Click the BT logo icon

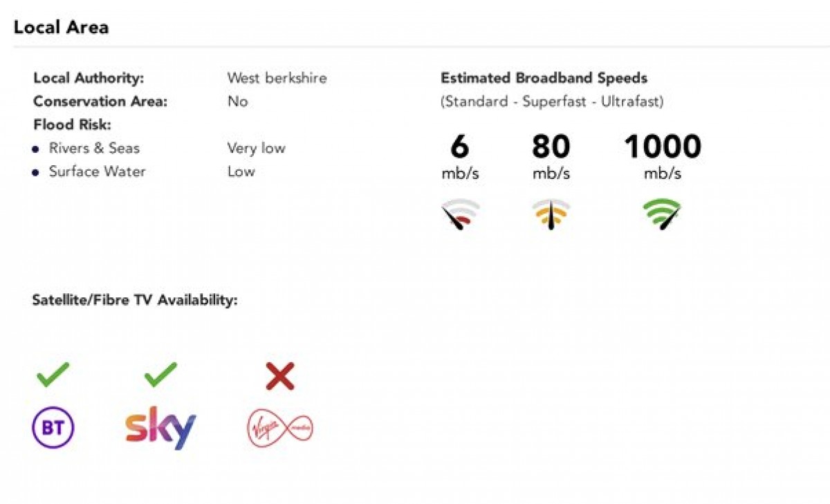pos(53,428)
